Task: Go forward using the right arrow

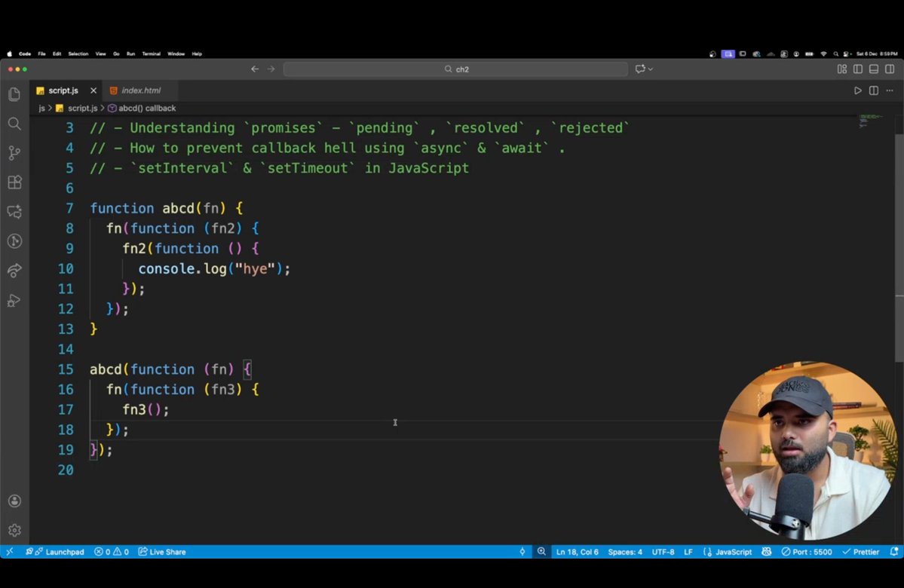Action: [x=271, y=69]
